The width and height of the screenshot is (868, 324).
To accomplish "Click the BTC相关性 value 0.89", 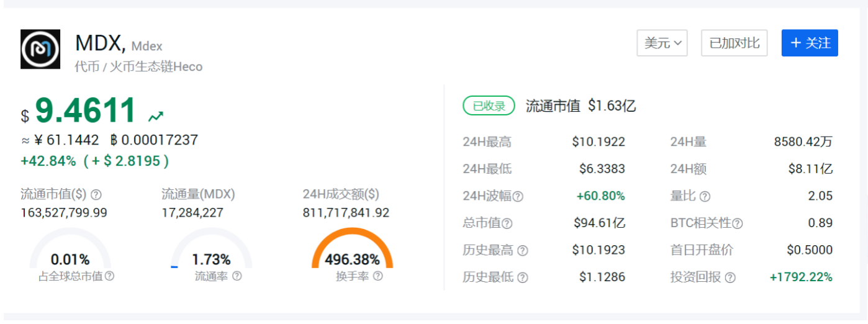I will point(821,223).
